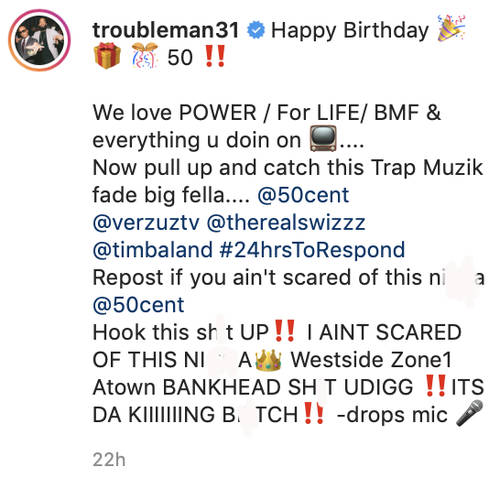Click the 22h timestamp
The image size is (500, 478).
tap(109, 460)
